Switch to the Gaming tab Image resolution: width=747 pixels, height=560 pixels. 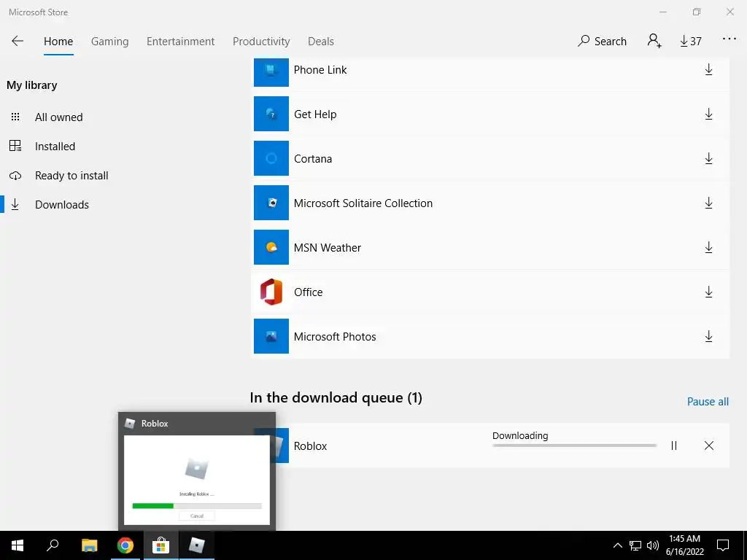[110, 42]
